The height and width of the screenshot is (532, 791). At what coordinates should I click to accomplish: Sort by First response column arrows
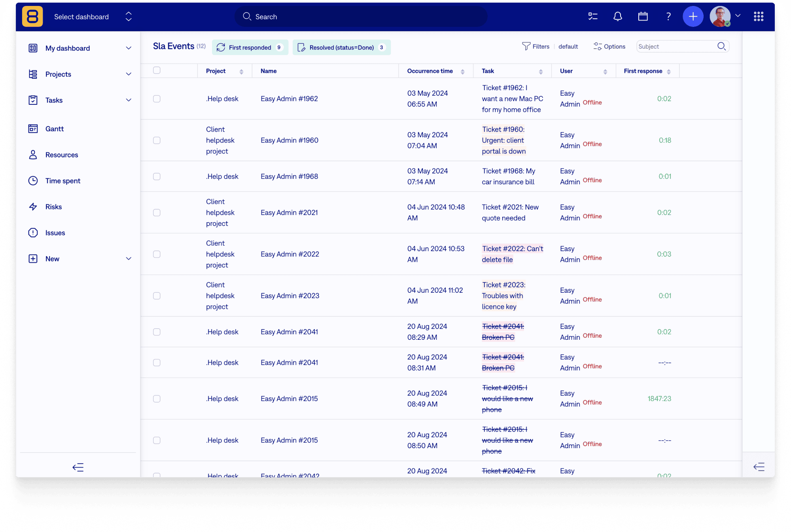(x=668, y=72)
